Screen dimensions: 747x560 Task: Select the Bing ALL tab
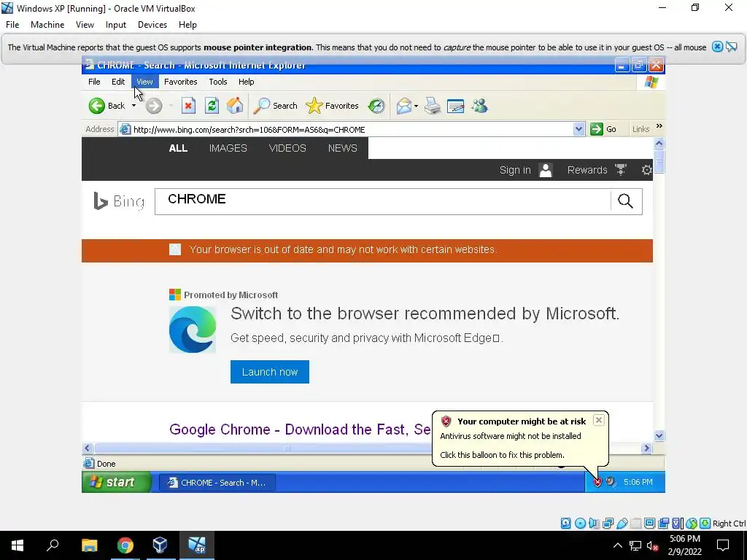[178, 148]
